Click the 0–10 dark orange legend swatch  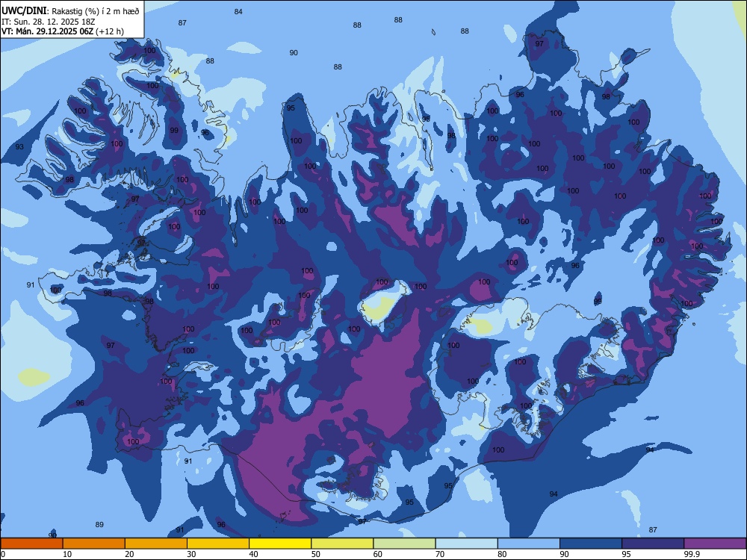coord(31,544)
